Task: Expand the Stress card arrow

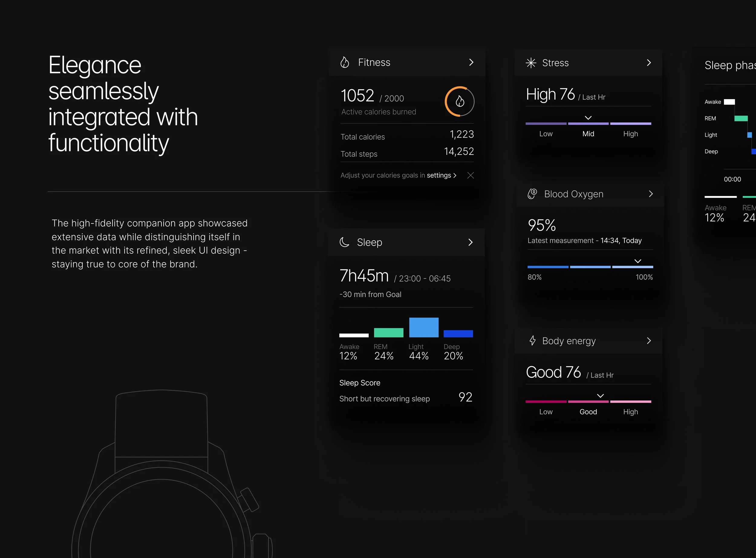Action: pyautogui.click(x=649, y=63)
